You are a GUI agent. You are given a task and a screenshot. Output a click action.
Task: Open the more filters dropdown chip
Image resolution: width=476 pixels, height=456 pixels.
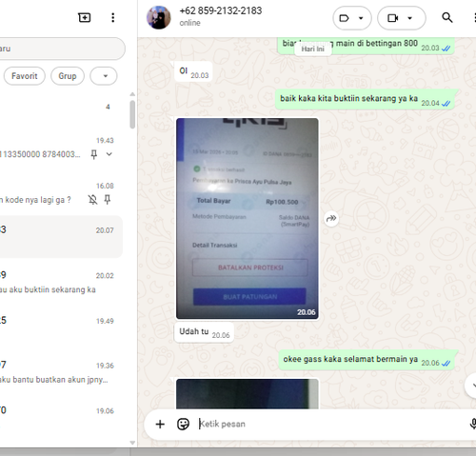104,76
